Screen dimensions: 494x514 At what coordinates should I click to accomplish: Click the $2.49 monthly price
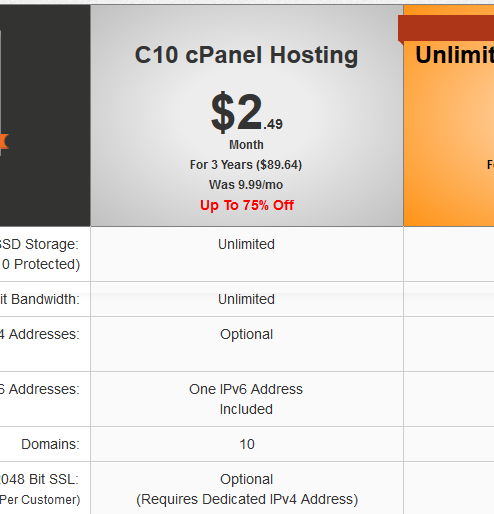pos(247,112)
